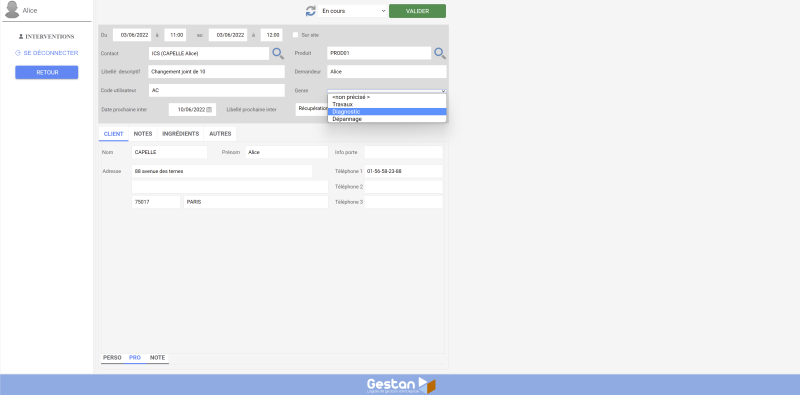Open calendar icon in next intervention date

(209, 109)
